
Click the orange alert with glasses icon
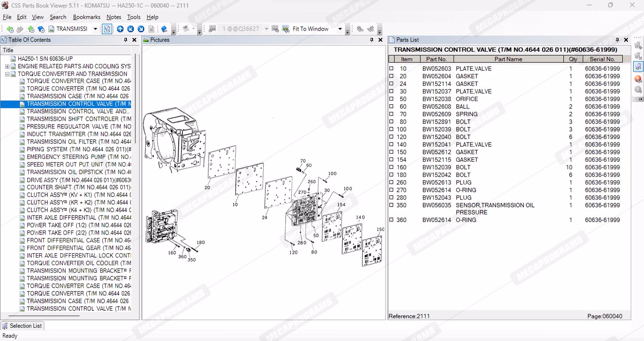[638, 79]
